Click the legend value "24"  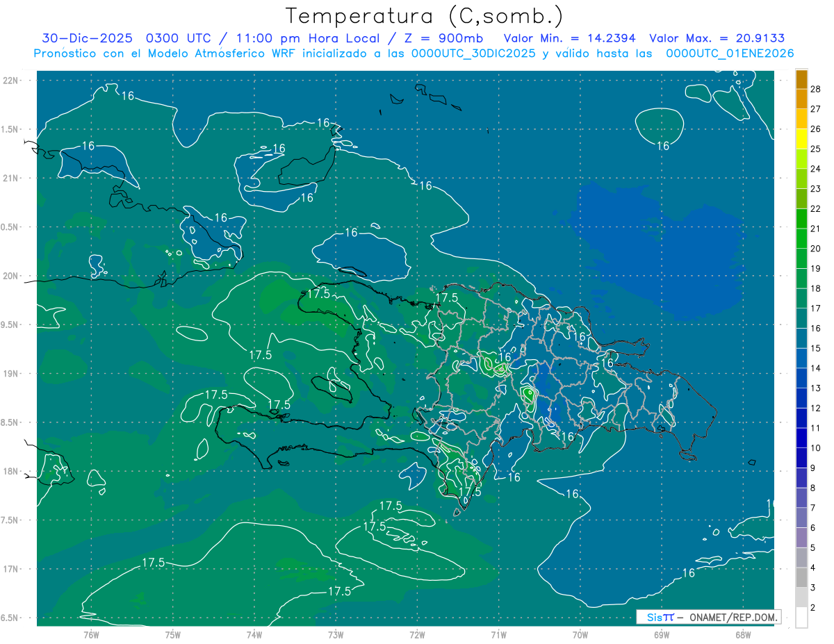816,169
